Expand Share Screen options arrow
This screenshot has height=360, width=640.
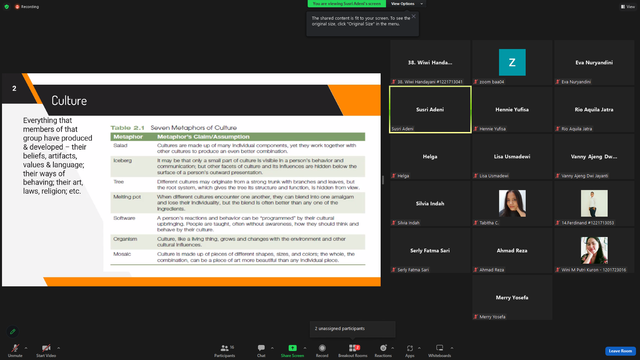click(305, 348)
